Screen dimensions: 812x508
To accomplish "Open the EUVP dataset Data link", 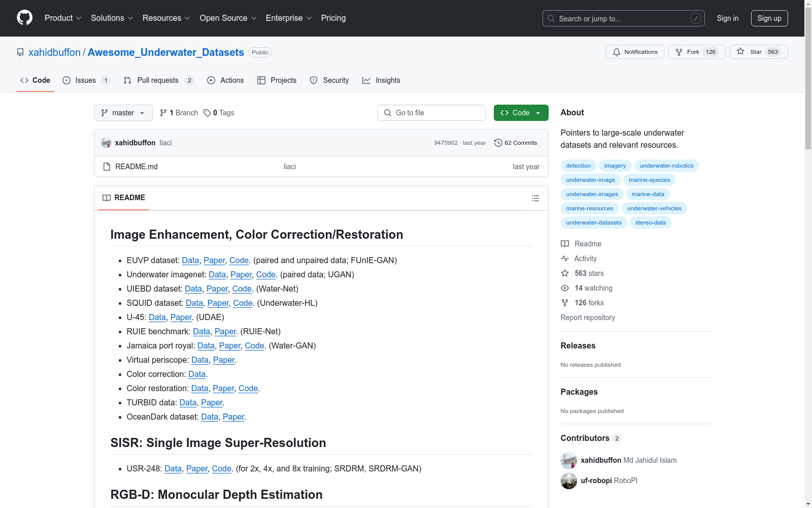I will point(190,260).
